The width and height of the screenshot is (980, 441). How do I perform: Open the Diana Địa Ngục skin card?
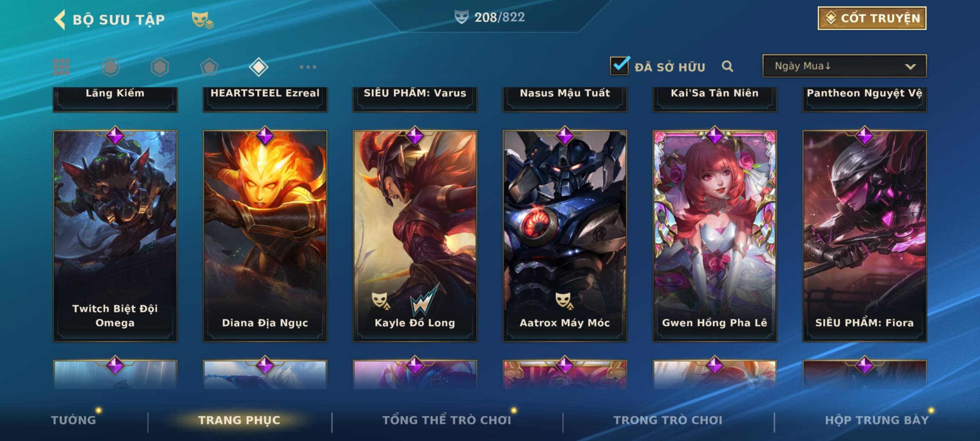point(265,236)
